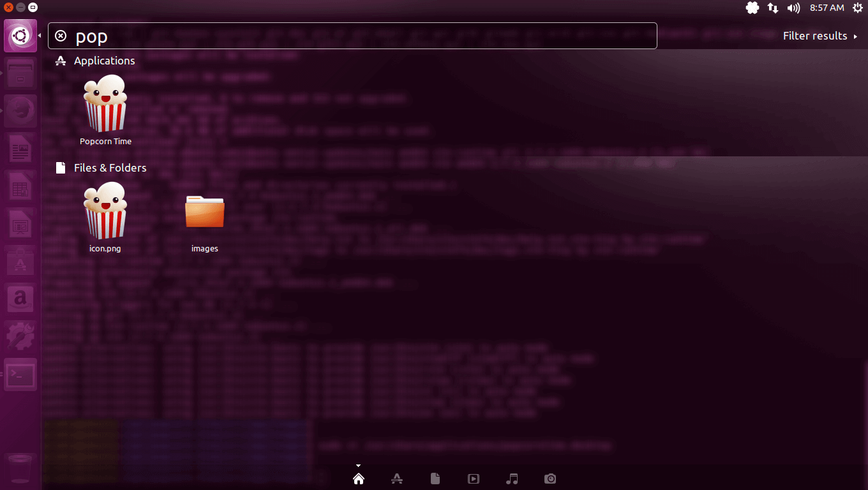
Task: Switch to the Music lens
Action: (x=512, y=479)
